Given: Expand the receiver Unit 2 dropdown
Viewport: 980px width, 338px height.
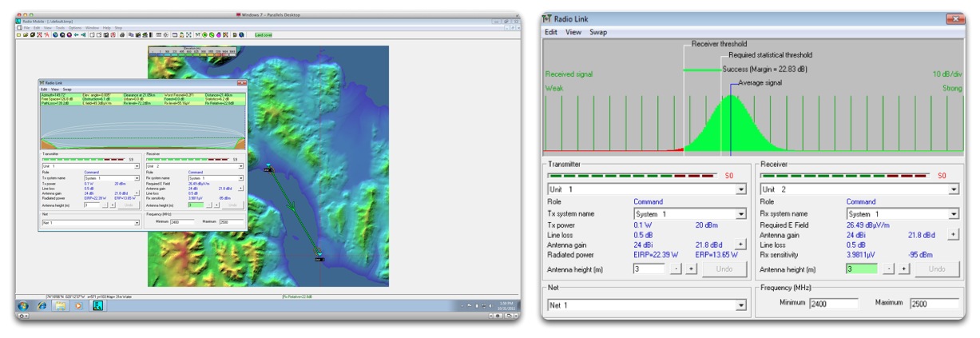Looking at the screenshot, I should pos(954,189).
